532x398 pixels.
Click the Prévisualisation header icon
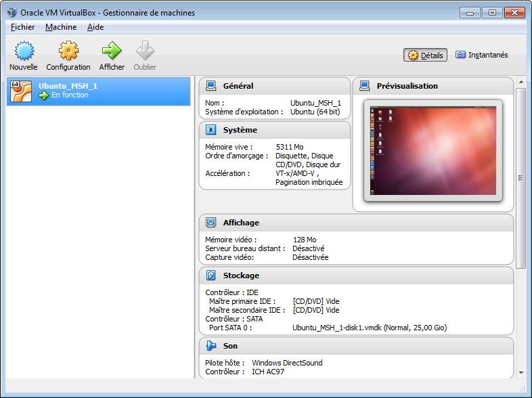click(365, 86)
